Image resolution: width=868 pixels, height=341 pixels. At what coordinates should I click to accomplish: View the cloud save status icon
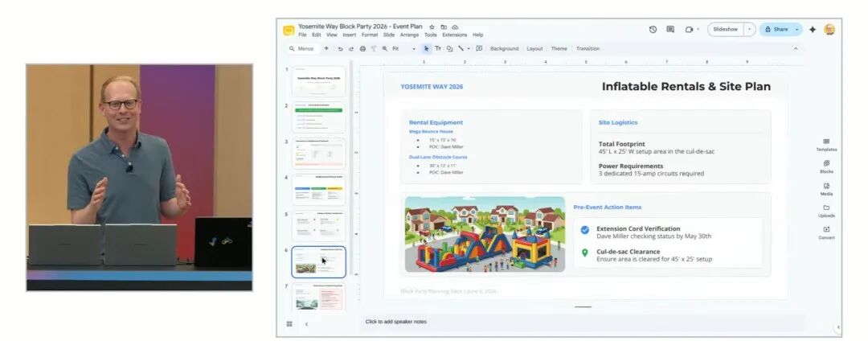coord(455,27)
